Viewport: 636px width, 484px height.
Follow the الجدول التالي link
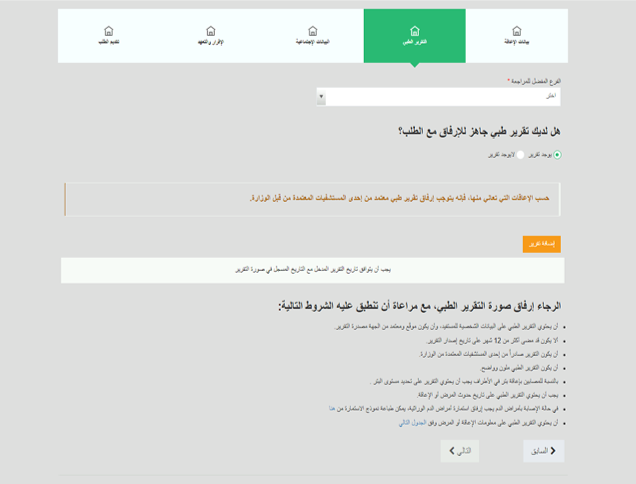click(412, 423)
